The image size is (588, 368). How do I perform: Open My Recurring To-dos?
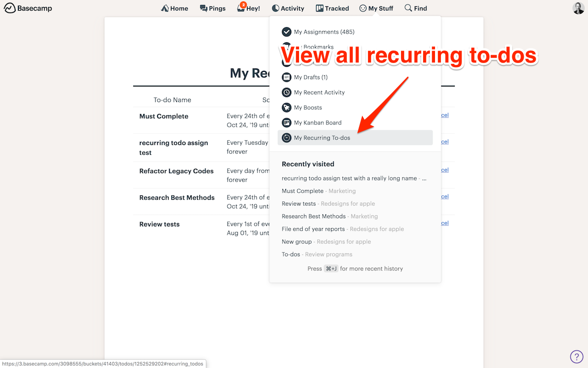355,138
